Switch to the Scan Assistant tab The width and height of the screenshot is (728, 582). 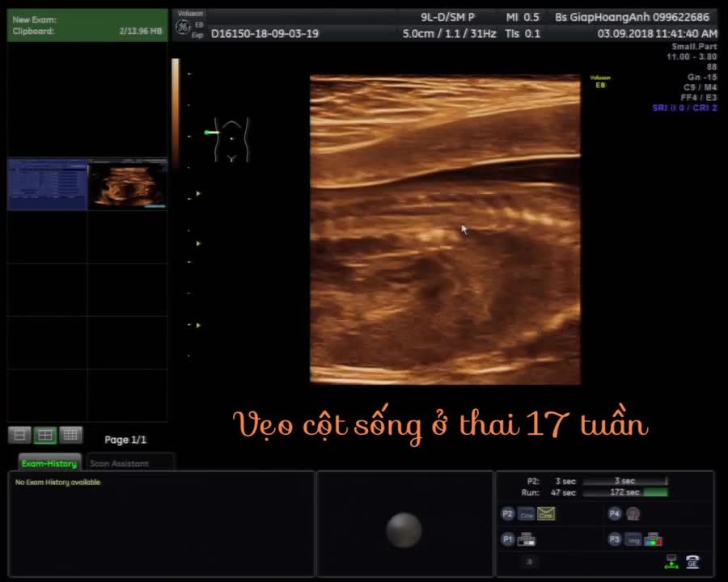(x=119, y=463)
